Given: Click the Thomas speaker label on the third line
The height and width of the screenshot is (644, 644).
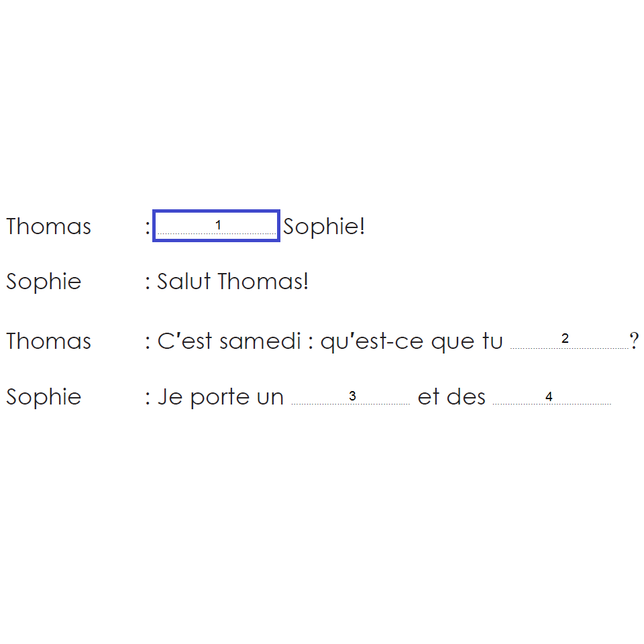Looking at the screenshot, I should tap(49, 341).
